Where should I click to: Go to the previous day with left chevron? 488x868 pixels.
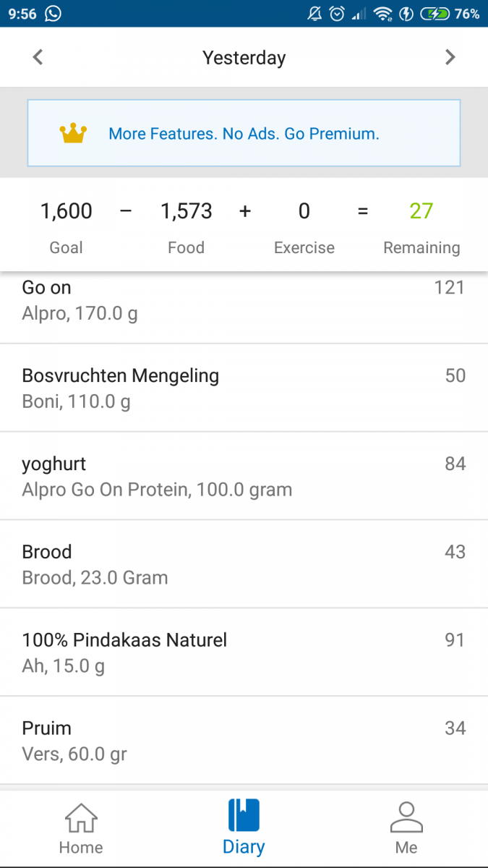38,57
